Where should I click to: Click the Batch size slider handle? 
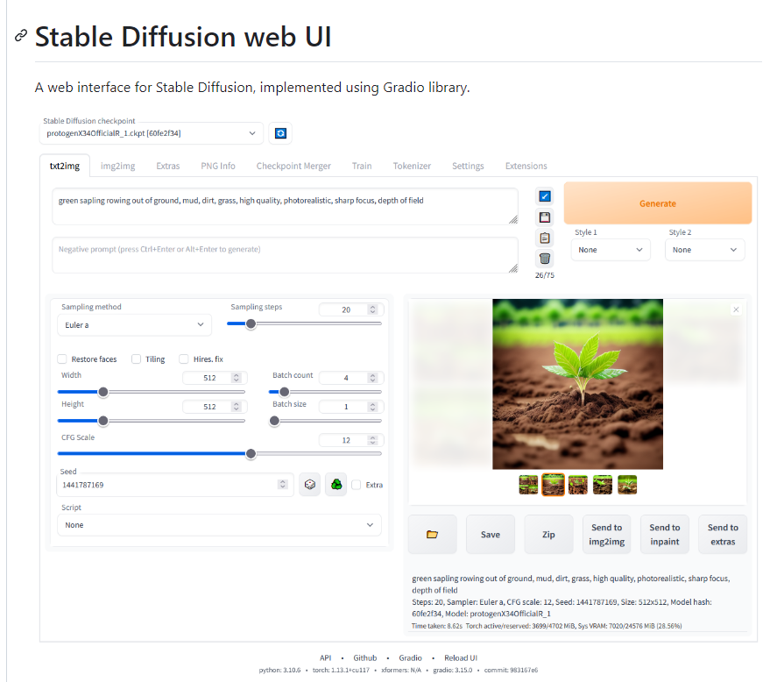coord(274,421)
